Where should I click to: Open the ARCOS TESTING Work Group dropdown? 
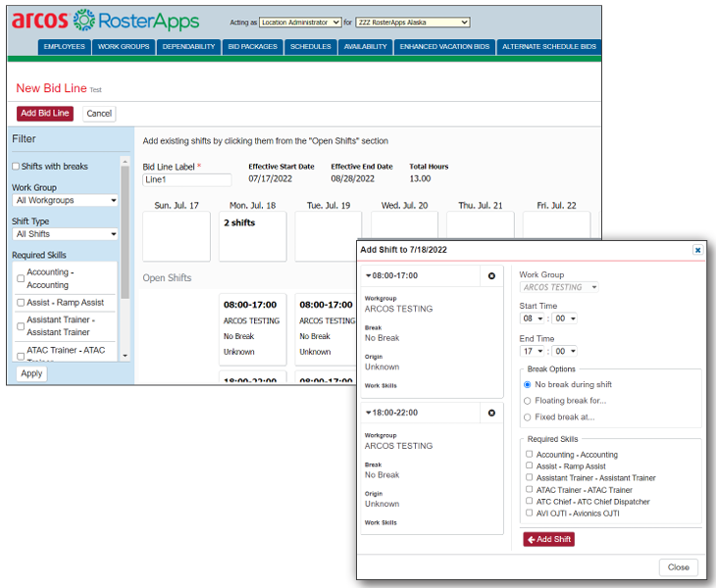tap(559, 287)
